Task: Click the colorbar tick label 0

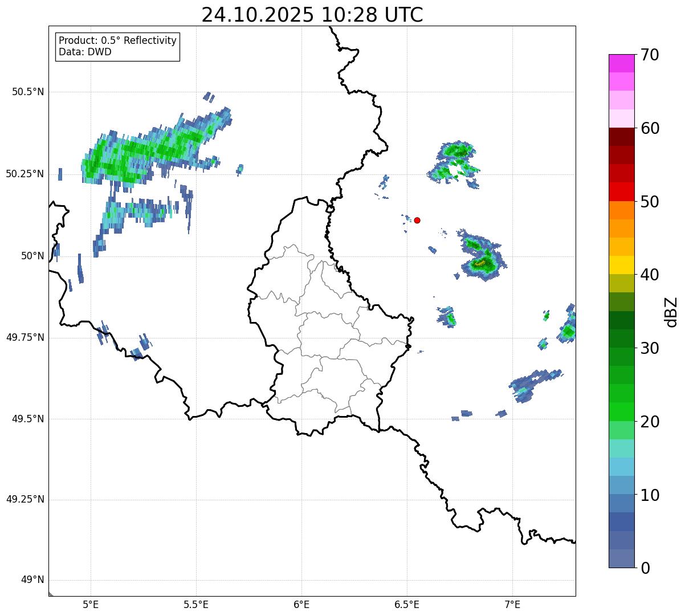Action: click(x=645, y=568)
